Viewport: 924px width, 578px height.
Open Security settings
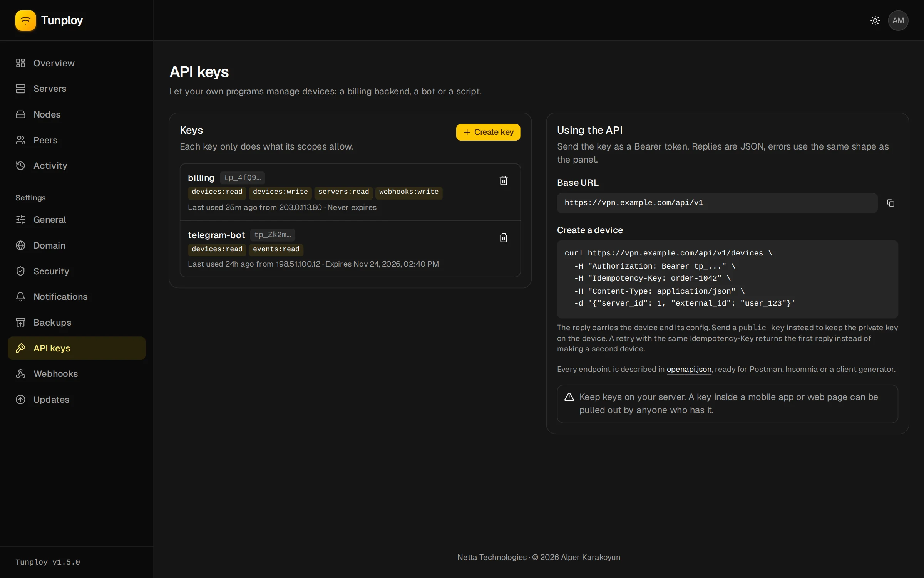point(77,271)
